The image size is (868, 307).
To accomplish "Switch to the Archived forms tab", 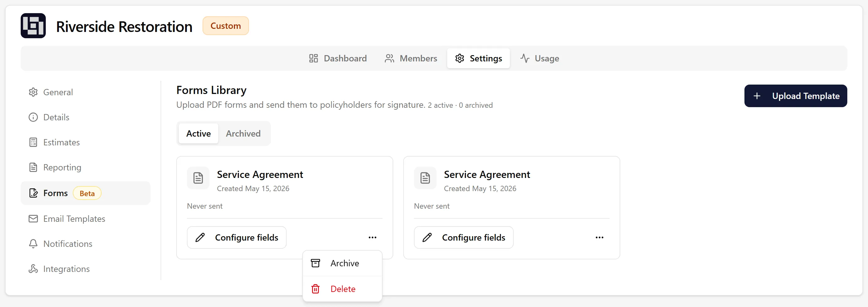I will coord(243,134).
